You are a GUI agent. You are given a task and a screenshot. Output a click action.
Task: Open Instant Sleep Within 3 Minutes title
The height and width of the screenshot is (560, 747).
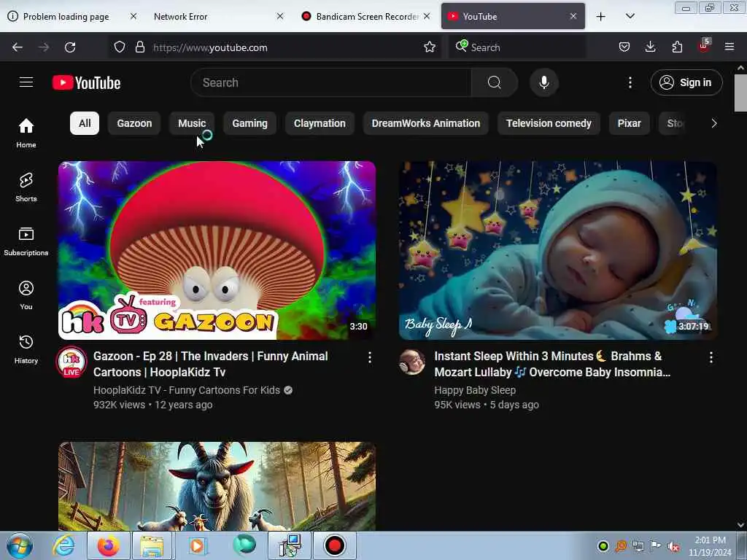pyautogui.click(x=552, y=364)
